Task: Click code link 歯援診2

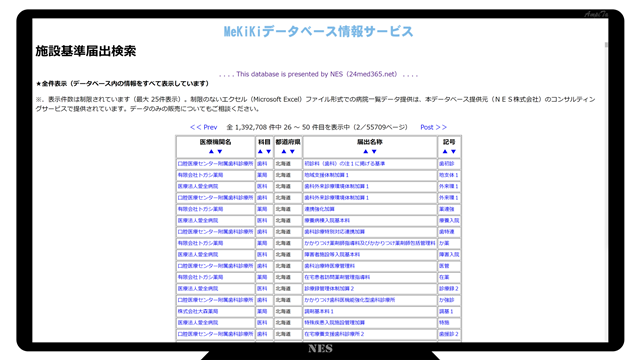Action: pos(449,334)
